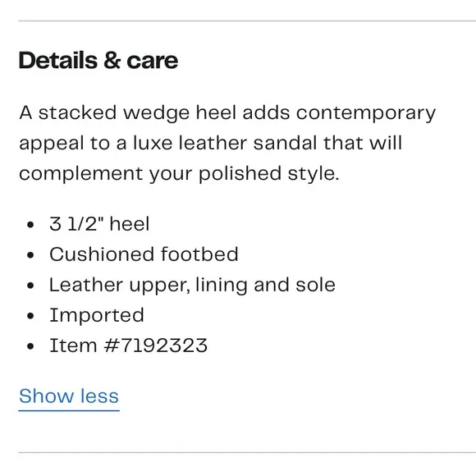Screen dimensions: 476x476
Task: Click the bullet dot beside 3 1/2" heel
Action: click(x=30, y=225)
